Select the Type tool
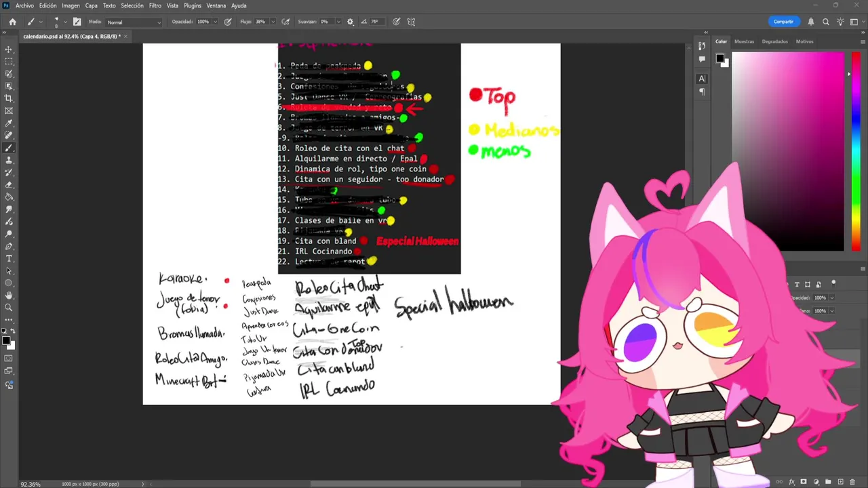 tap(9, 258)
